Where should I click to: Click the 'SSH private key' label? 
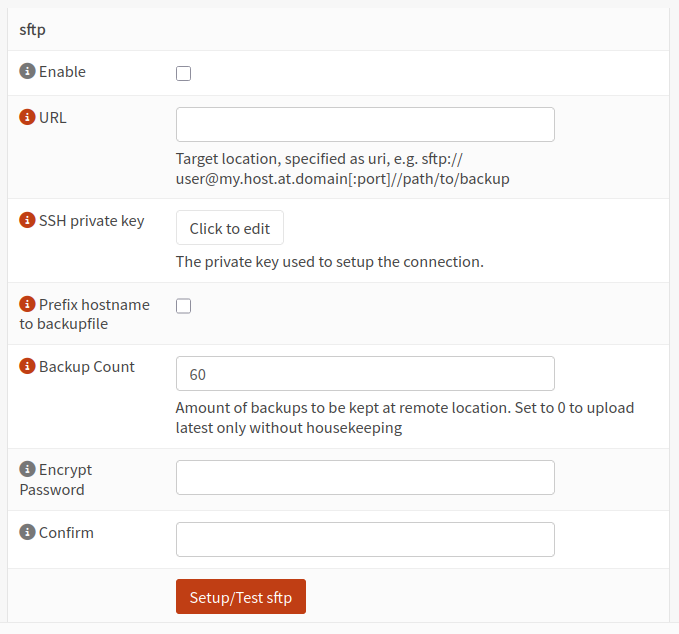pyautogui.click(x=91, y=221)
